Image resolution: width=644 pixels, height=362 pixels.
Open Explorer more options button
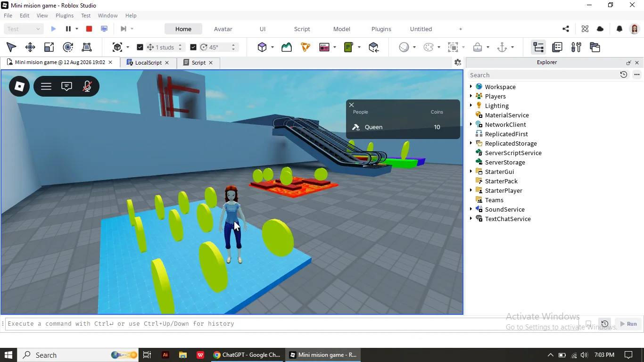pos(637,74)
